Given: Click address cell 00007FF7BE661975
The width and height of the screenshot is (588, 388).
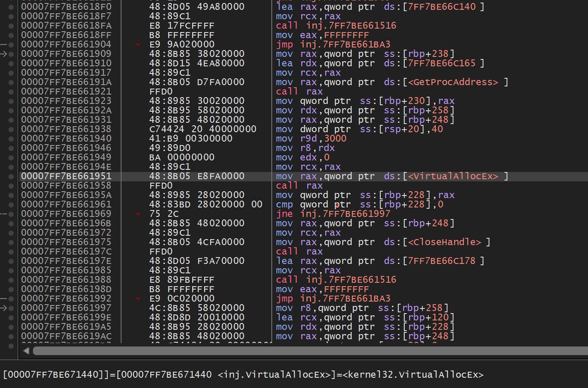Looking at the screenshot, I should click(x=66, y=242).
